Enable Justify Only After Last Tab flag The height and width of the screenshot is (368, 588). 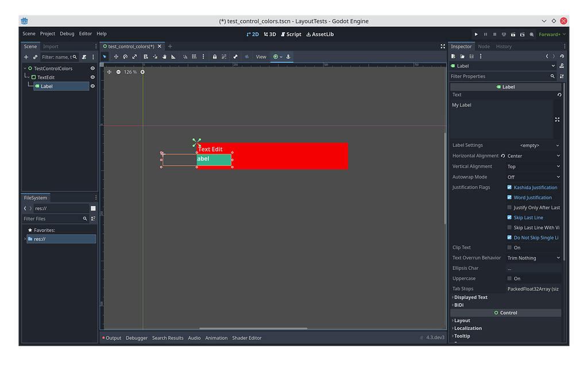pyautogui.click(x=509, y=207)
